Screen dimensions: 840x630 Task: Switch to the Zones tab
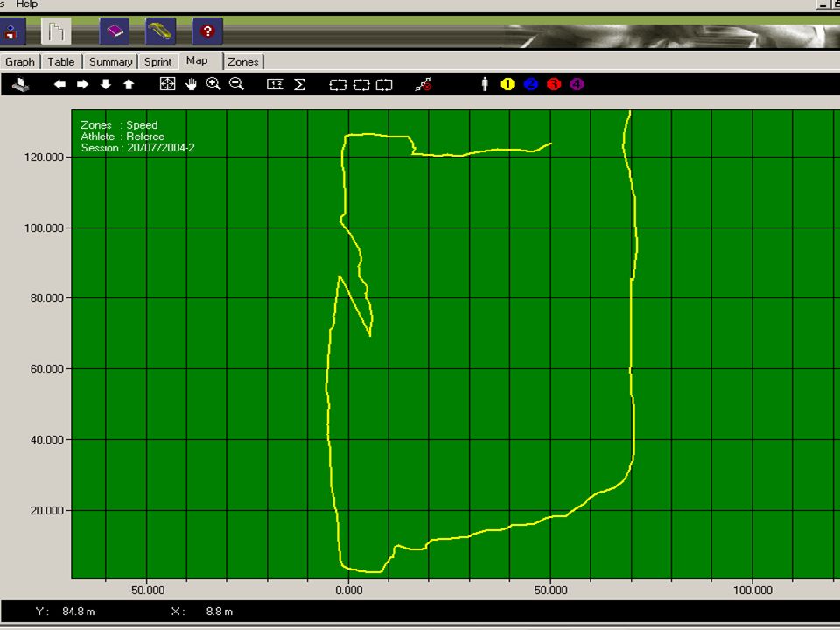pos(242,61)
